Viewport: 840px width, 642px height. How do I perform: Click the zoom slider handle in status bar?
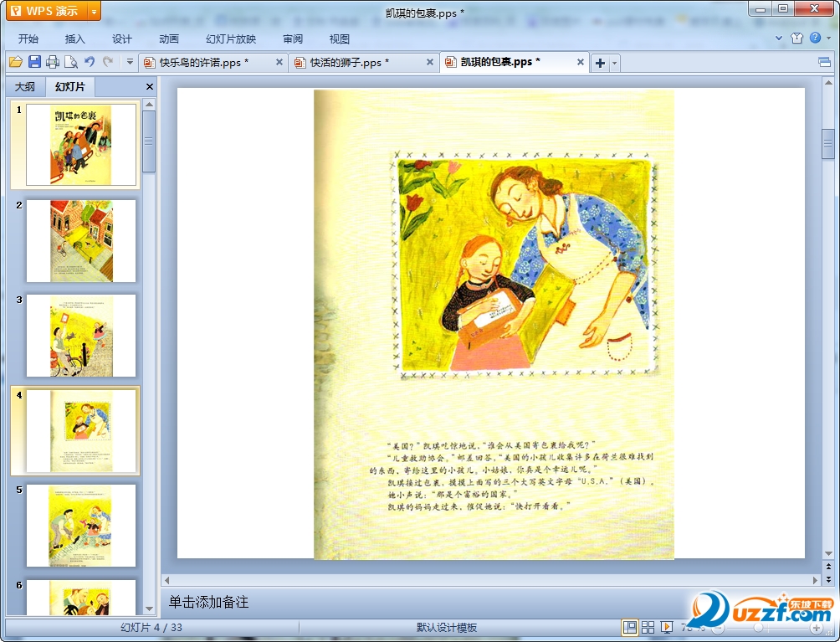coord(759,628)
